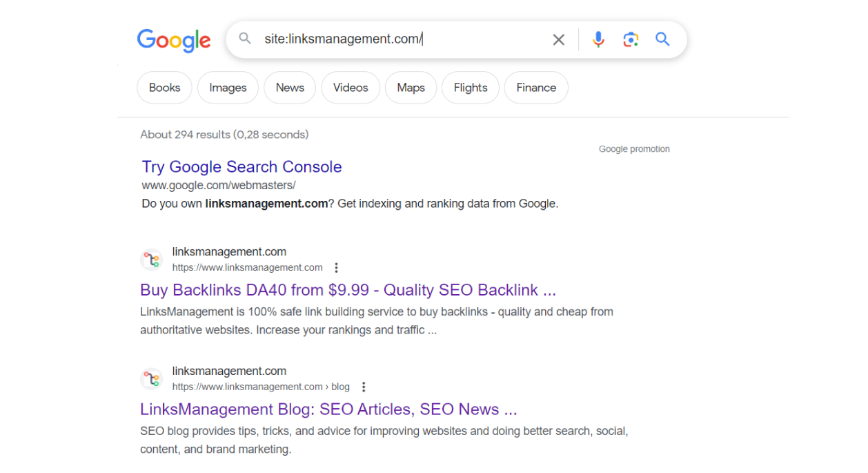Viewport: 868px width, 473px height.
Task: Click the Google logo
Action: coord(173,40)
